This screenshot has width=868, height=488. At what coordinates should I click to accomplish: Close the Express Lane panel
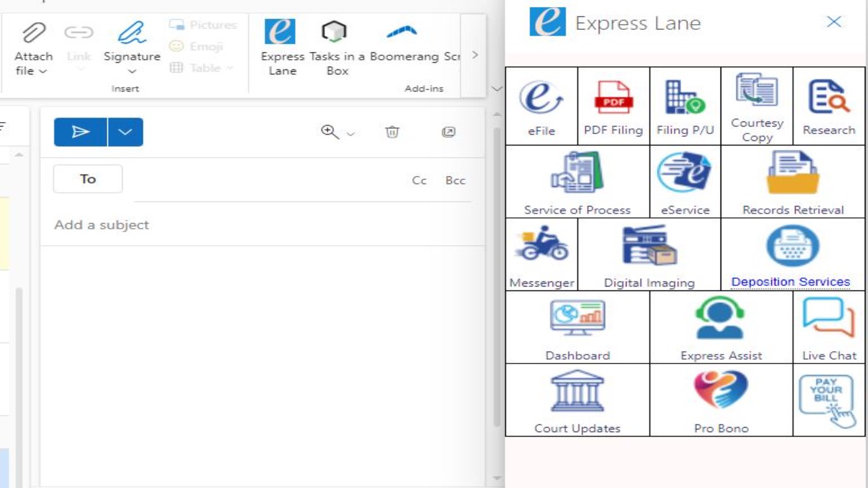pyautogui.click(x=834, y=22)
